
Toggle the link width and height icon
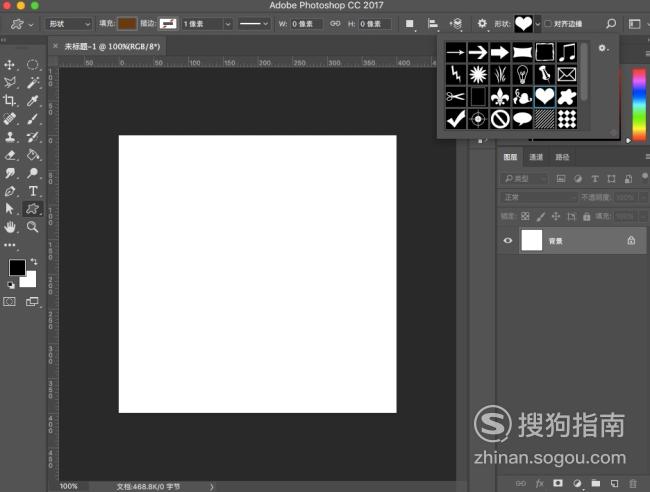[x=335, y=24]
